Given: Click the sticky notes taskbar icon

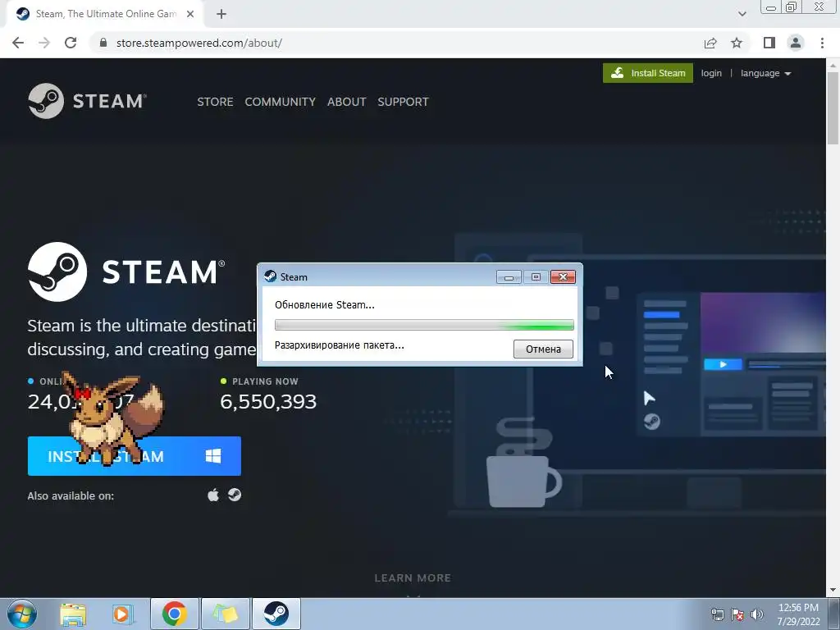Looking at the screenshot, I should pyautogui.click(x=225, y=614).
